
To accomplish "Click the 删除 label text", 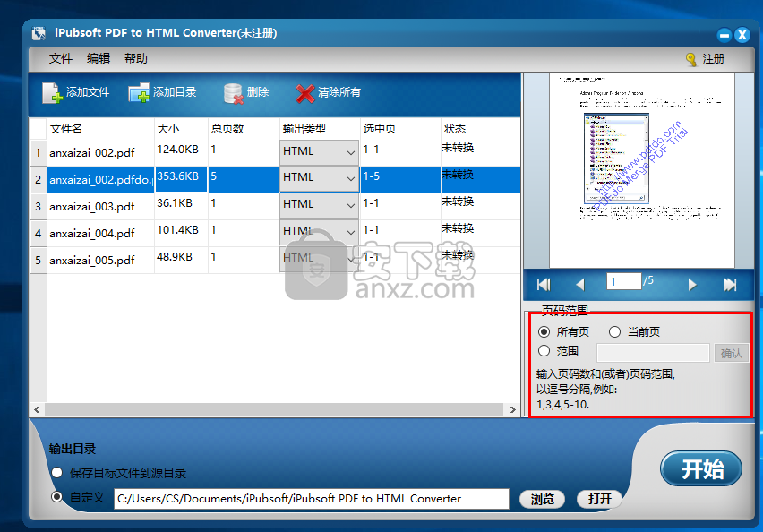I will point(258,92).
